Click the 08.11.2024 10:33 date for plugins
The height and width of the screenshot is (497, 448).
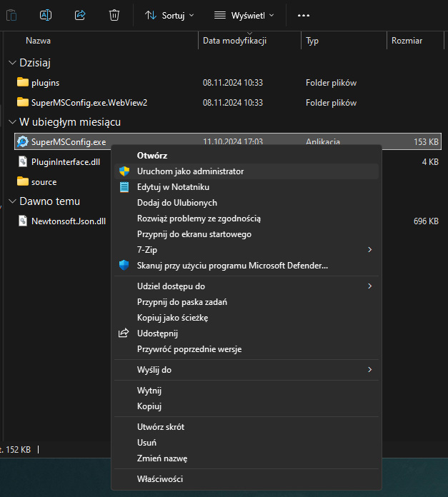coord(233,83)
